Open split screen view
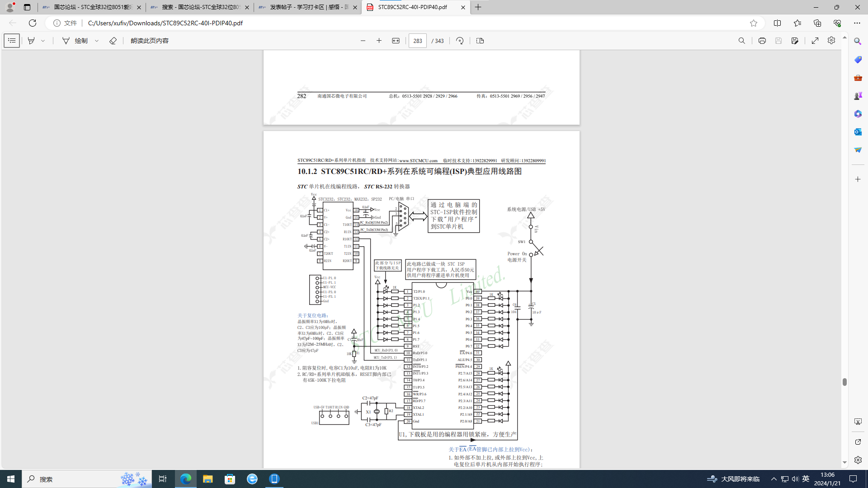Image resolution: width=868 pixels, height=488 pixels. point(778,23)
